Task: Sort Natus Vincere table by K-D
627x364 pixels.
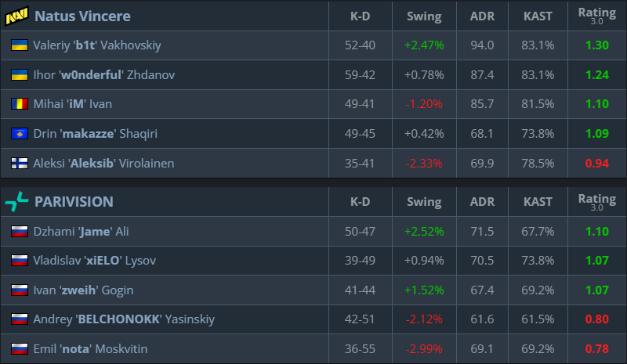Action: click(x=360, y=16)
